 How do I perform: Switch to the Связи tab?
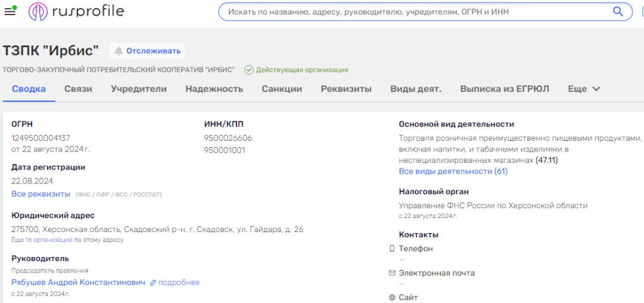click(78, 89)
